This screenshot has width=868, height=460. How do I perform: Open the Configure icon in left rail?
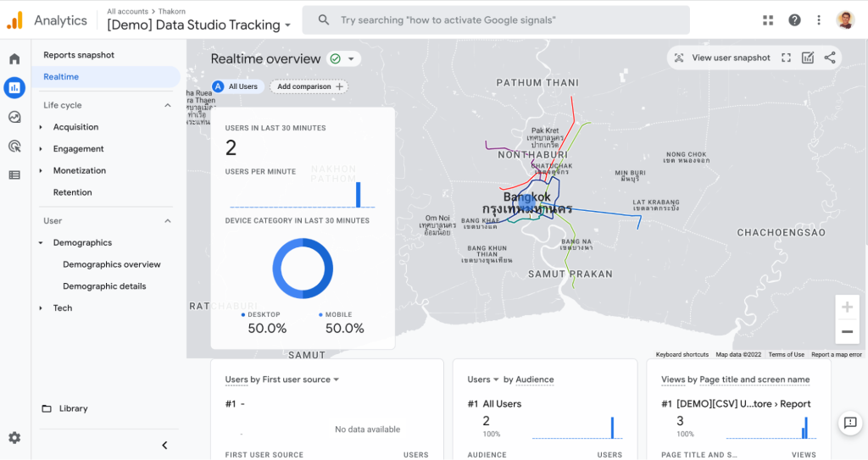point(14,175)
